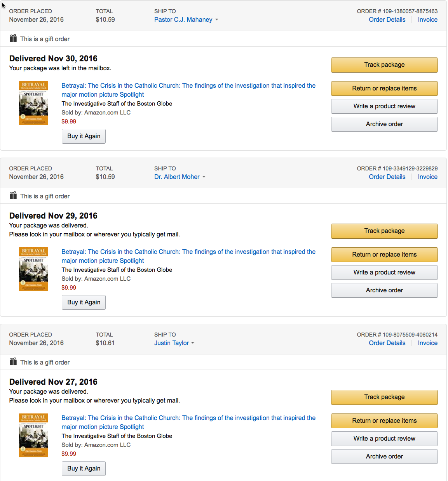Write a product review for Taylor order
The image size is (448, 481).
pyautogui.click(x=384, y=439)
